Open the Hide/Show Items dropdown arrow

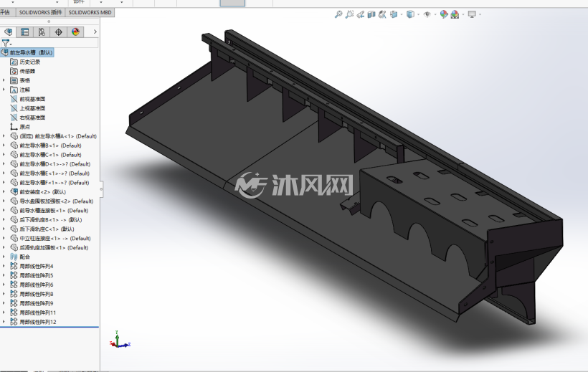pyautogui.click(x=435, y=14)
